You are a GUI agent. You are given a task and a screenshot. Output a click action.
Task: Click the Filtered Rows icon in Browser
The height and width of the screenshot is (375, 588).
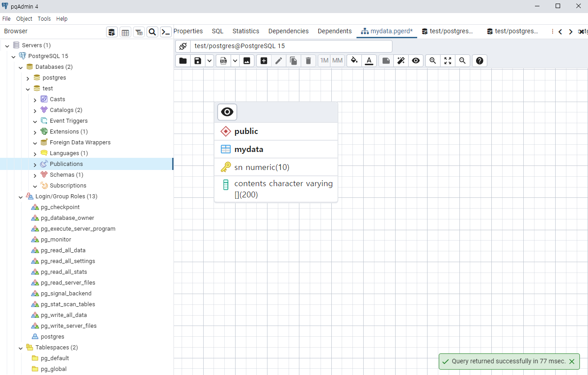tap(139, 32)
